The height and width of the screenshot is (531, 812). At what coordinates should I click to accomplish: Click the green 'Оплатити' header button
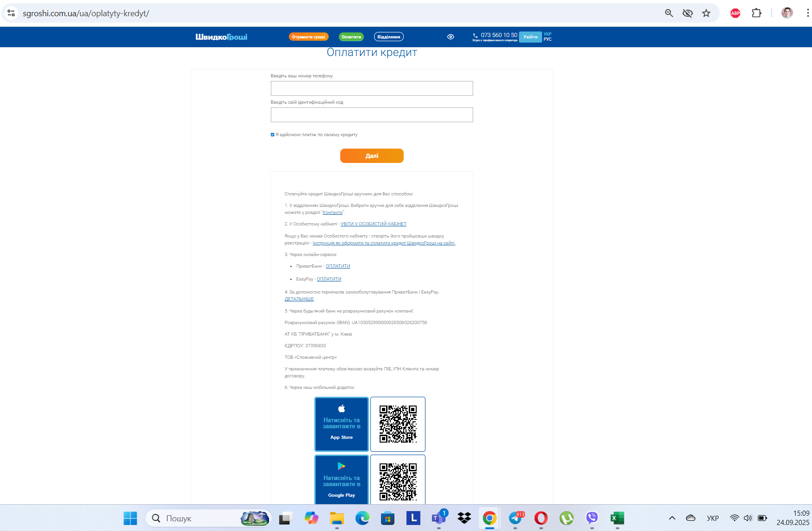click(351, 37)
